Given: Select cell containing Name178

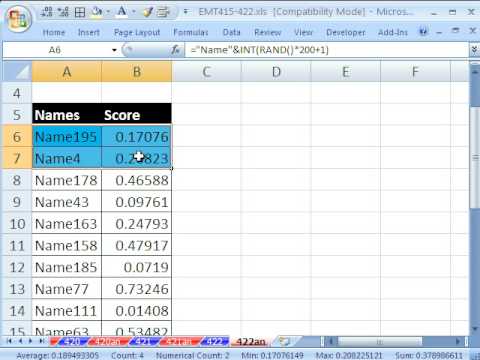Looking at the screenshot, I should 67,180.
